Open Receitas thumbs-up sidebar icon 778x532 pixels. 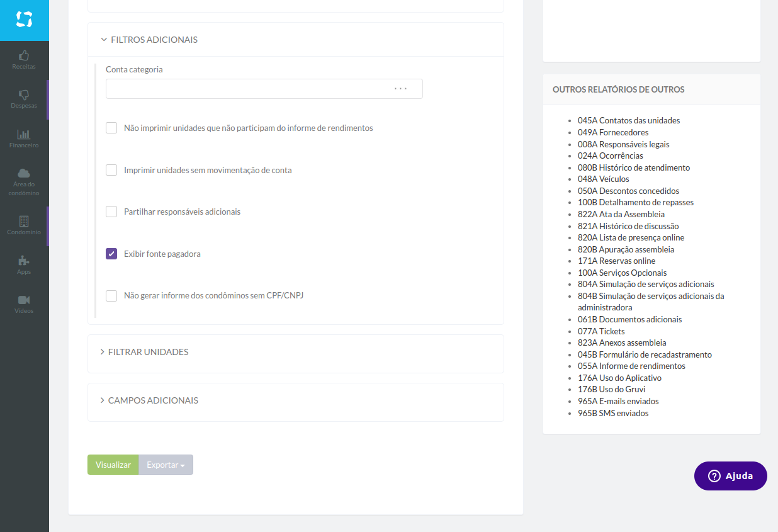coord(24,55)
